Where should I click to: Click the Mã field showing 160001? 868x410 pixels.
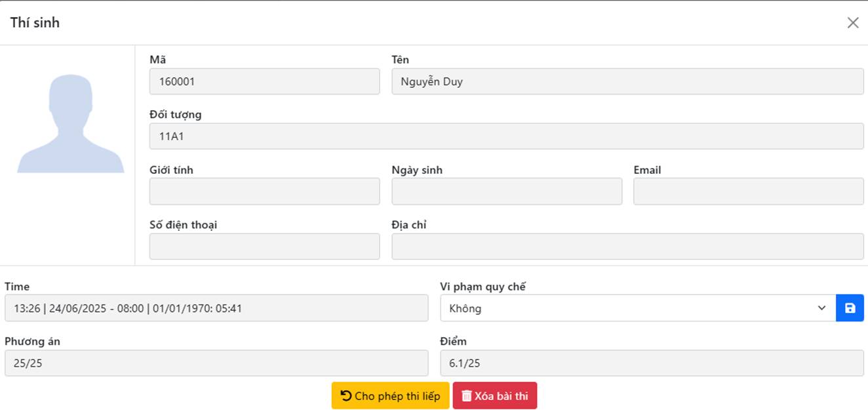click(265, 81)
